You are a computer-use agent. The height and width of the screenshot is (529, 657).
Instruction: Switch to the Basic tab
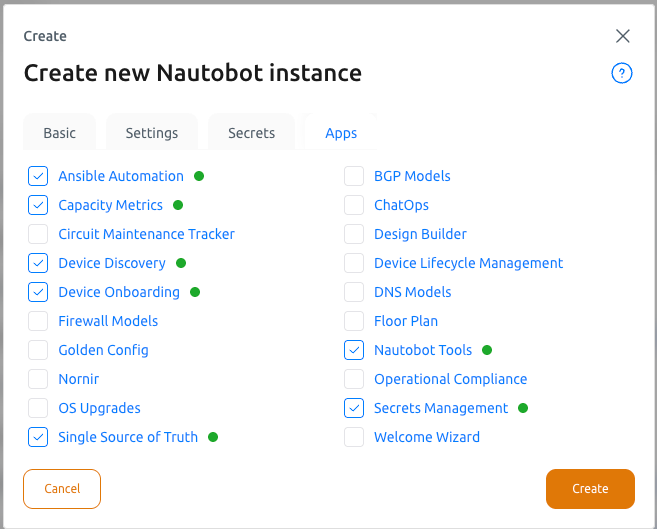pos(59,133)
